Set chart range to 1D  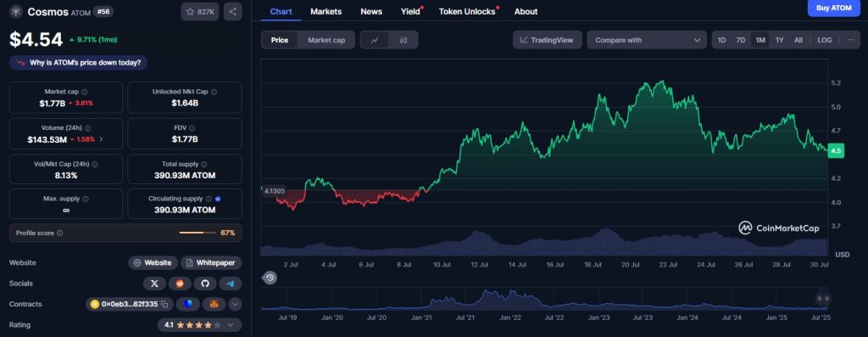coord(722,40)
